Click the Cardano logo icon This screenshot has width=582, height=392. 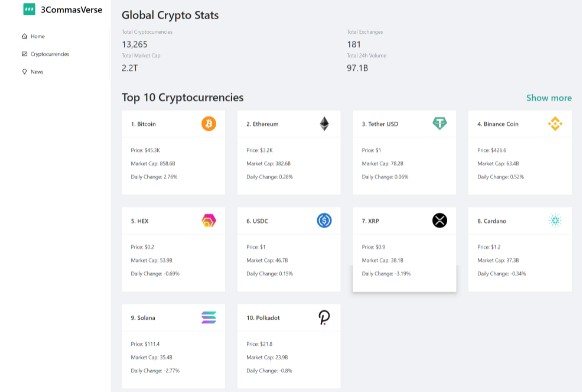555,220
